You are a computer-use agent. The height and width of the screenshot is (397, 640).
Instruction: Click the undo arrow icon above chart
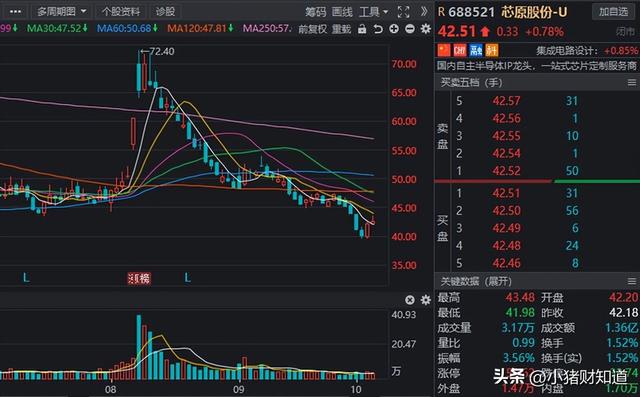(x=378, y=29)
